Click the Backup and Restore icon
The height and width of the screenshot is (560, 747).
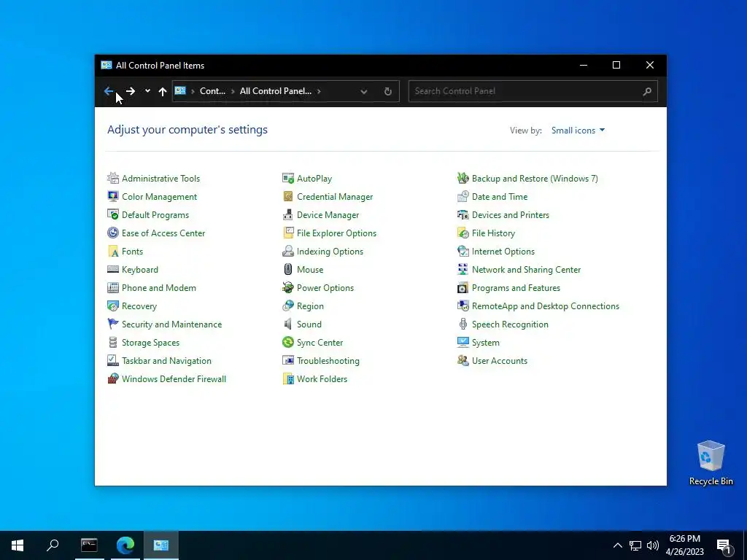(463, 179)
